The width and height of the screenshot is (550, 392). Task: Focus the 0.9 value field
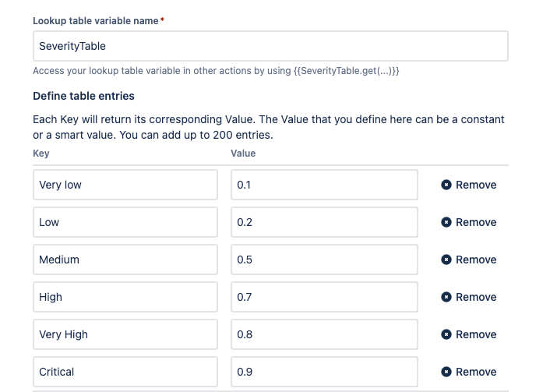(x=324, y=372)
